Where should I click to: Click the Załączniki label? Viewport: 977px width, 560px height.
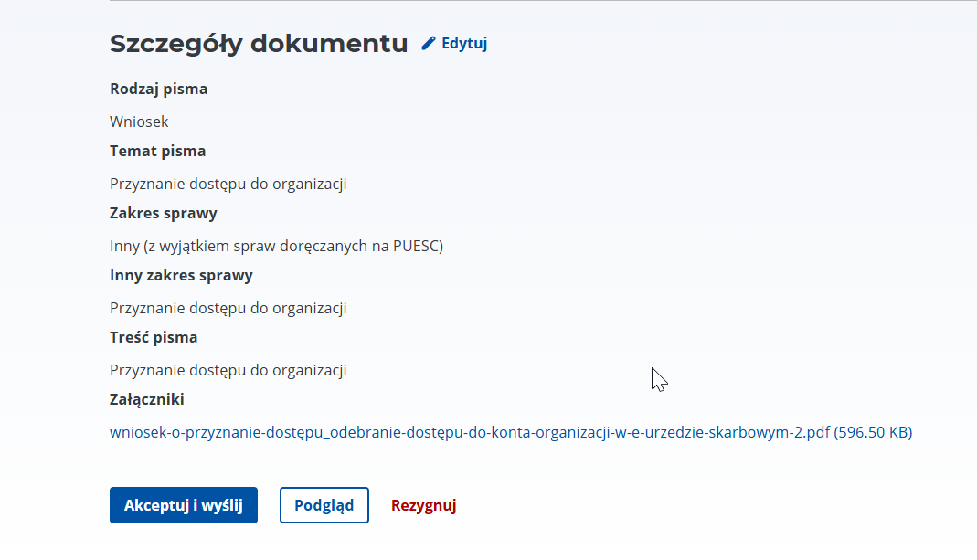[x=147, y=399]
